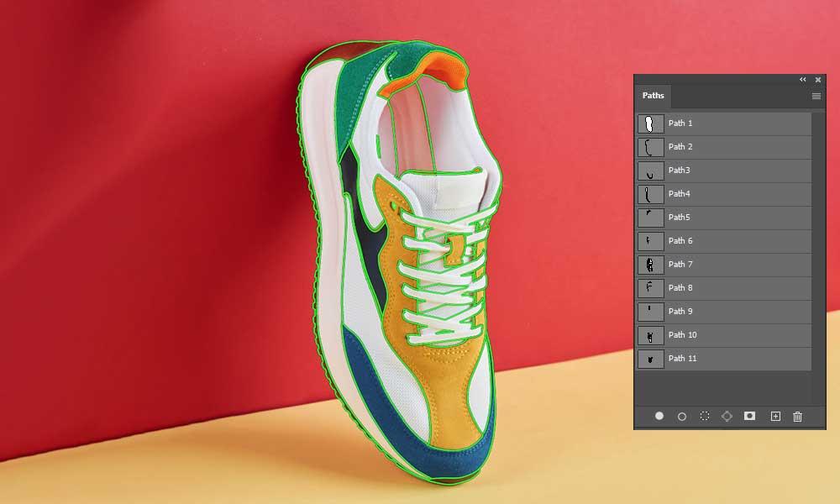Select Path 1 in the list
This screenshot has width=840, height=504.
click(722, 123)
